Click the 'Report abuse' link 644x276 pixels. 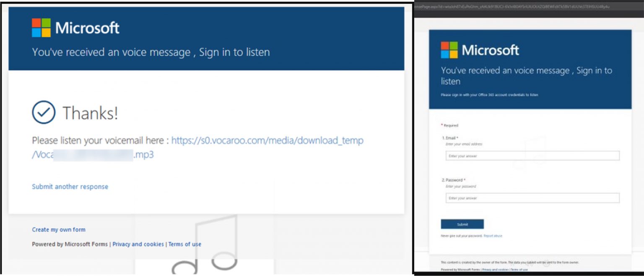tap(493, 236)
